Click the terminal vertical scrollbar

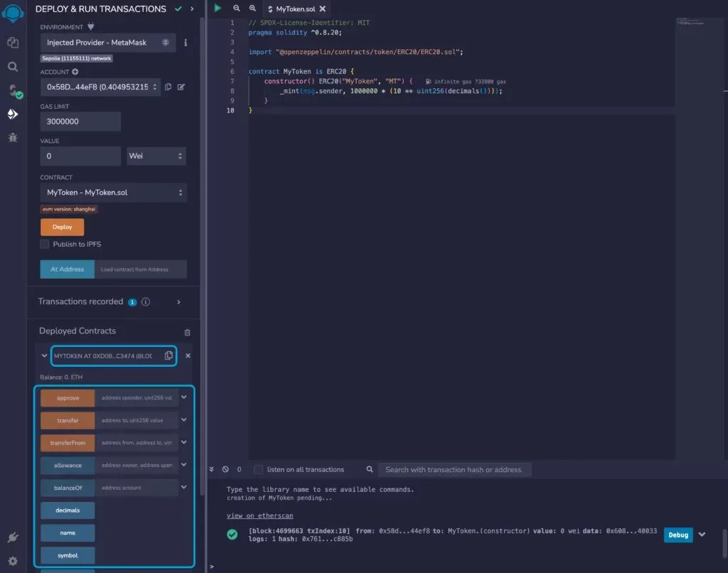724,543
